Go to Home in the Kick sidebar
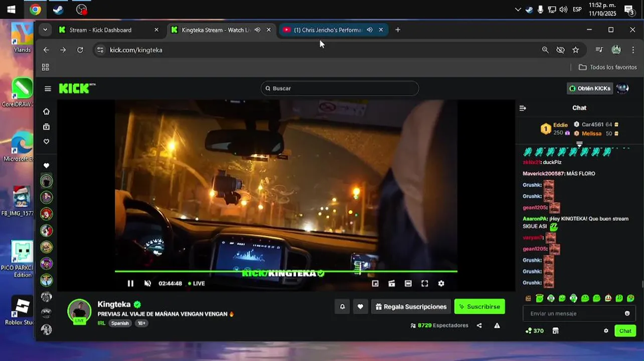This screenshot has height=361, width=644. 46,111
